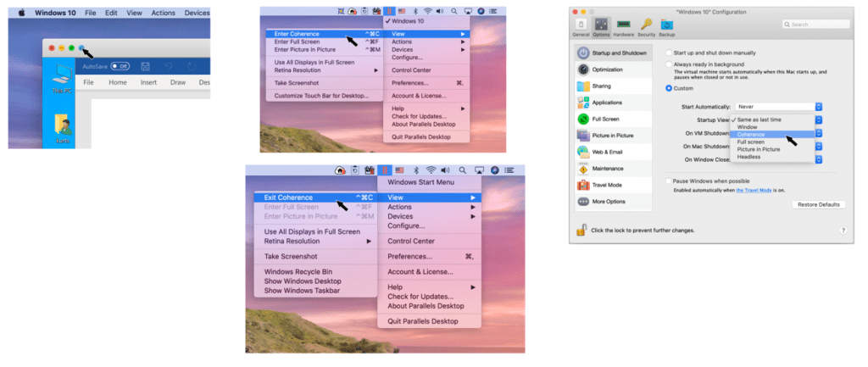Click the blue Coherence button in Word title bar

(81, 48)
